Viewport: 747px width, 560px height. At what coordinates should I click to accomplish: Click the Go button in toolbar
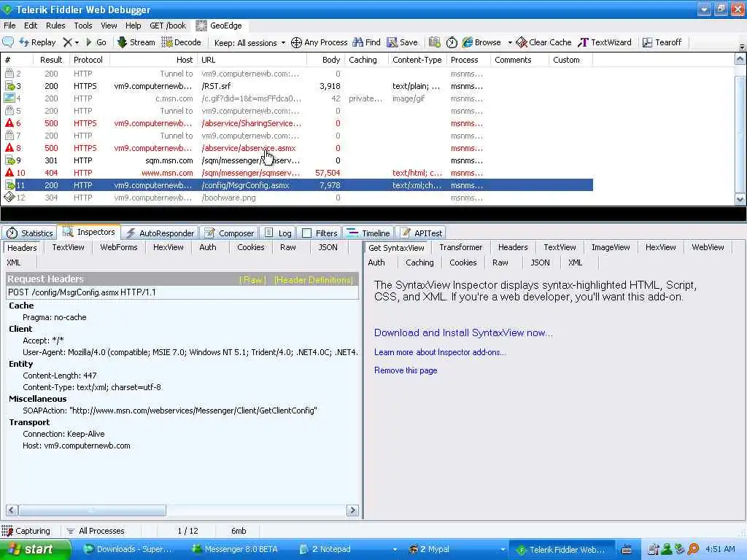point(96,42)
